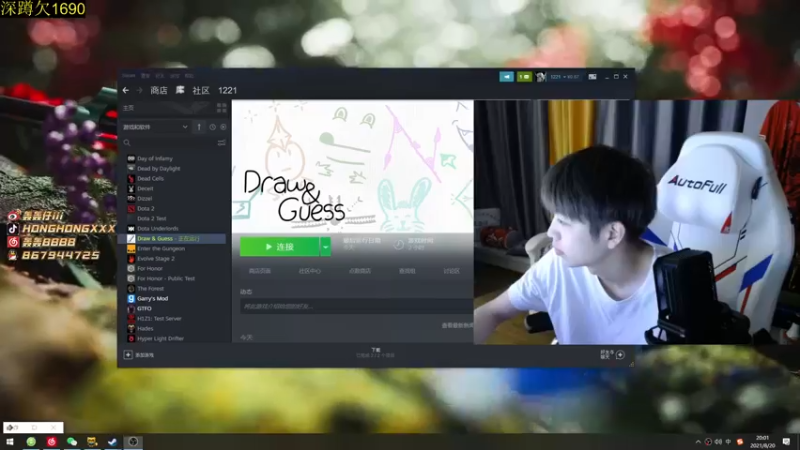Open the taskbar clock showing 20:01
The height and width of the screenshot is (450, 800).
(762, 442)
